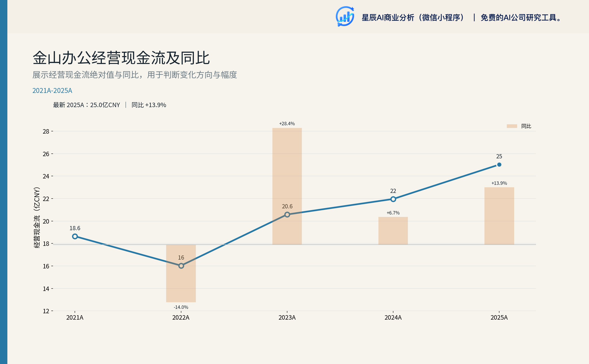The height and width of the screenshot is (364, 589).
Task: Click the y-axis tick label 24
Action: [x=46, y=176]
